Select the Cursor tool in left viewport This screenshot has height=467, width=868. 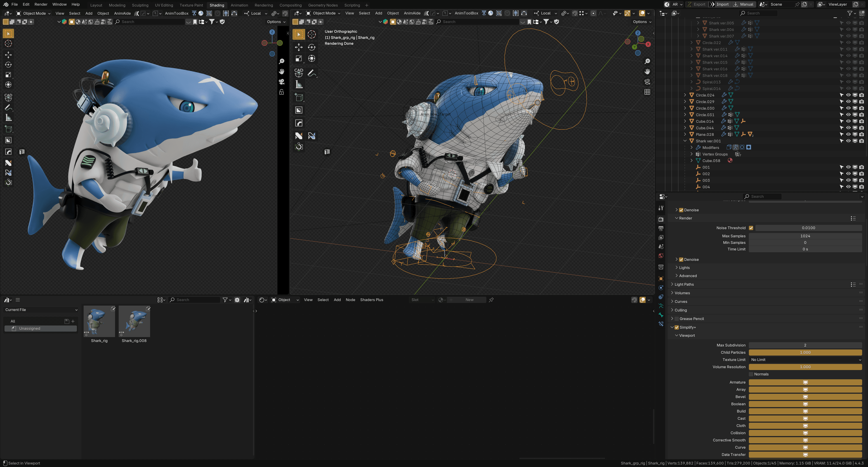click(x=8, y=43)
